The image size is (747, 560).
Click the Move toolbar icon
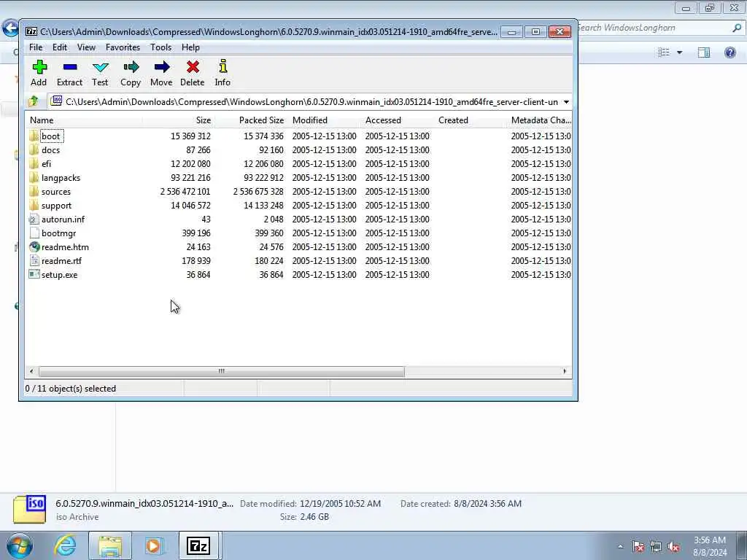point(161,67)
